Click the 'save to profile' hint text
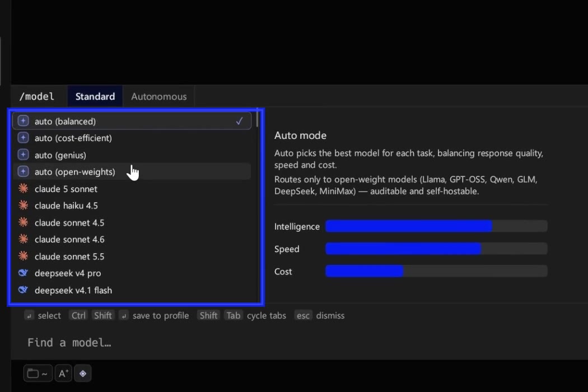Viewport: 588px width, 392px height. tap(161, 315)
